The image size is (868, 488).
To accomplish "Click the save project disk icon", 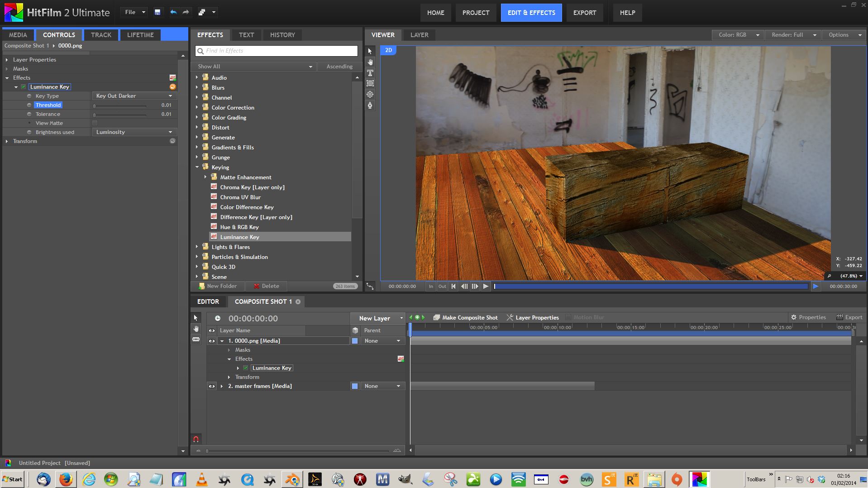I will pyautogui.click(x=157, y=12).
